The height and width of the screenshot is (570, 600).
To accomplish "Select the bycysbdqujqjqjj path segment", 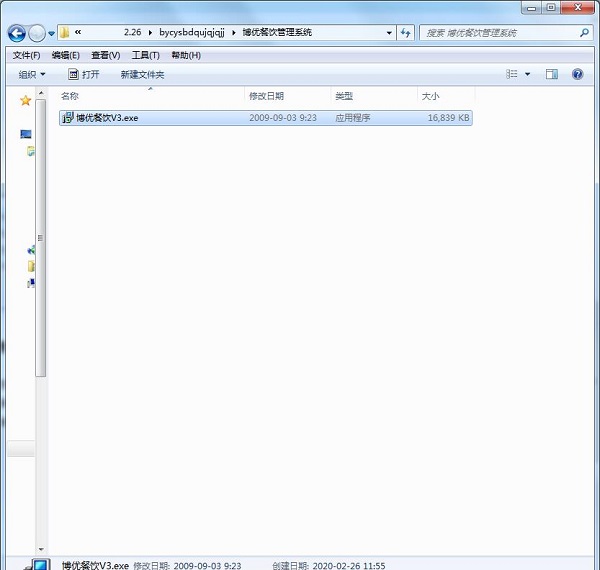I will click(x=192, y=33).
